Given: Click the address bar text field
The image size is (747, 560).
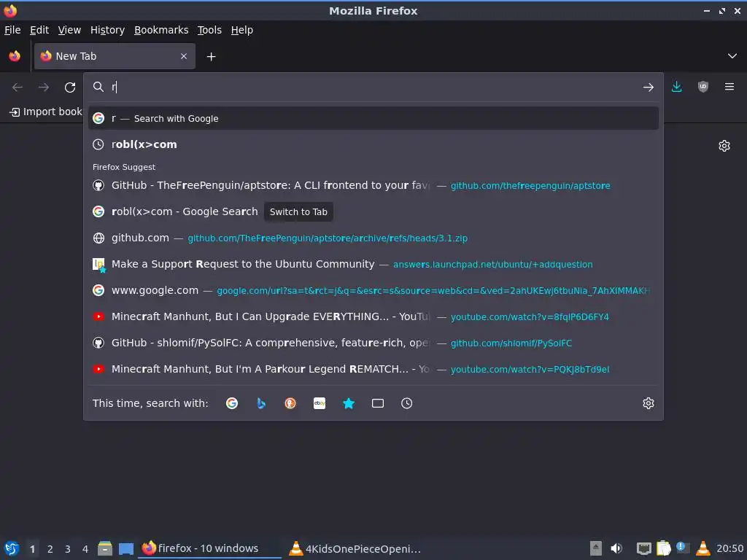Looking at the screenshot, I should point(374,87).
